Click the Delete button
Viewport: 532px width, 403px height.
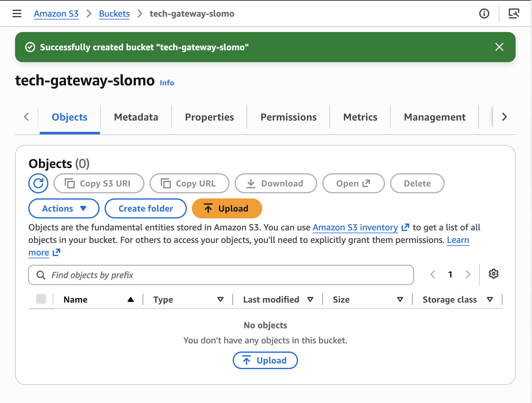[x=417, y=183]
